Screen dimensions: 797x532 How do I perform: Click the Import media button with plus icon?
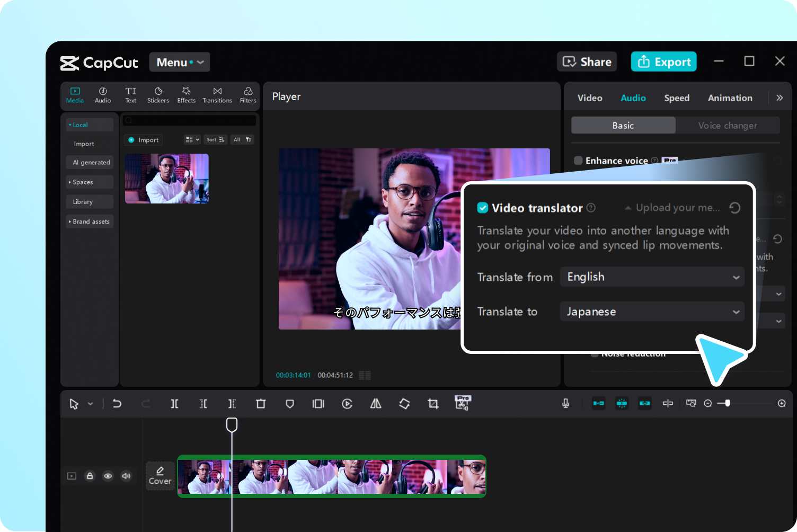(143, 140)
